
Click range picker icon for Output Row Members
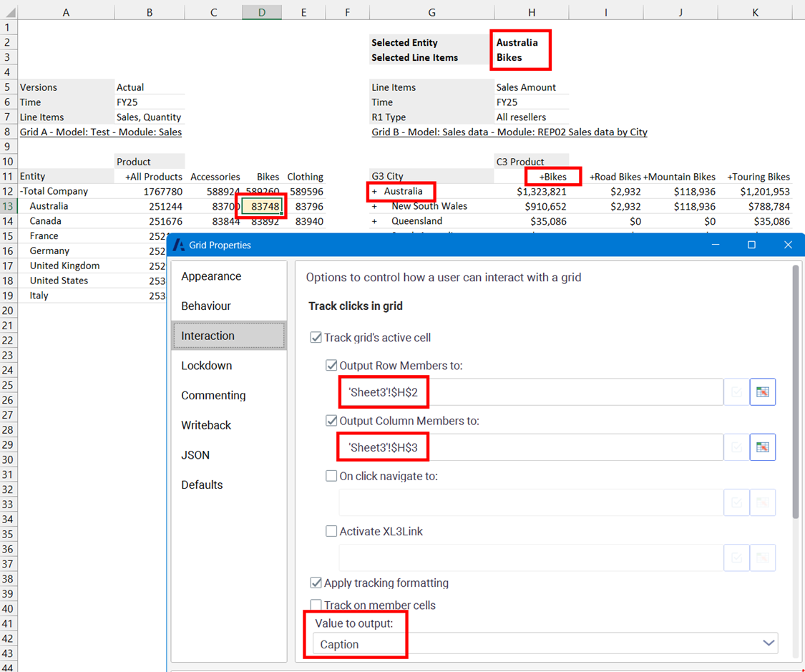763,392
